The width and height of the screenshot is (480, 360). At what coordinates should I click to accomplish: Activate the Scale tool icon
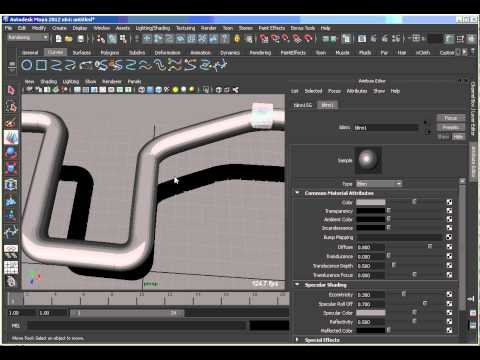point(11,169)
